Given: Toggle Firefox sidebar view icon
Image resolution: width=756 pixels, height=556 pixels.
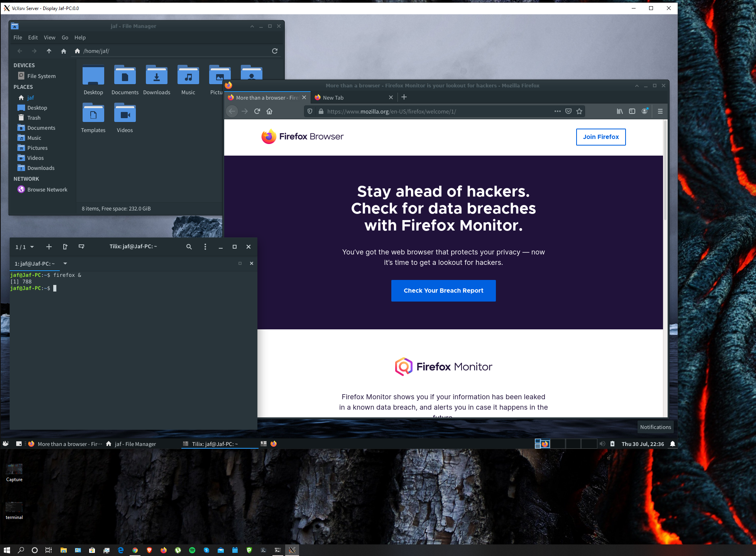Looking at the screenshot, I should pos(632,111).
